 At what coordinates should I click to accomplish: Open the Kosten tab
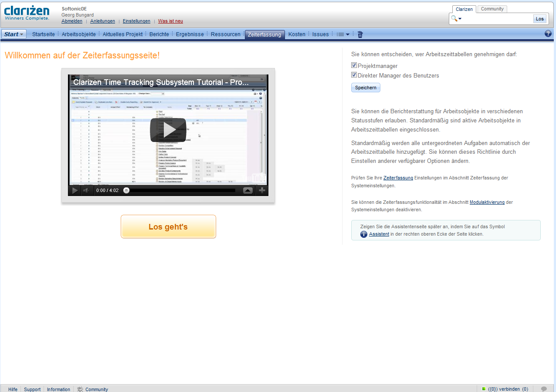pyautogui.click(x=297, y=34)
